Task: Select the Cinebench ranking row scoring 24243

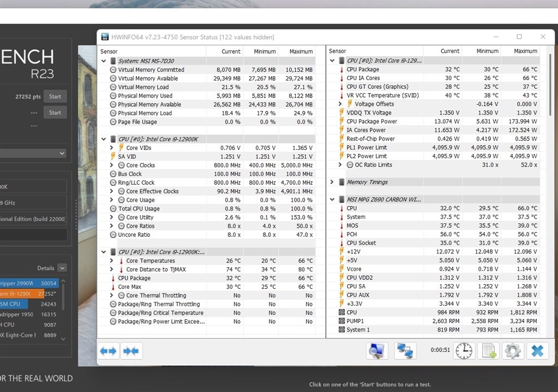Action: 29,304
